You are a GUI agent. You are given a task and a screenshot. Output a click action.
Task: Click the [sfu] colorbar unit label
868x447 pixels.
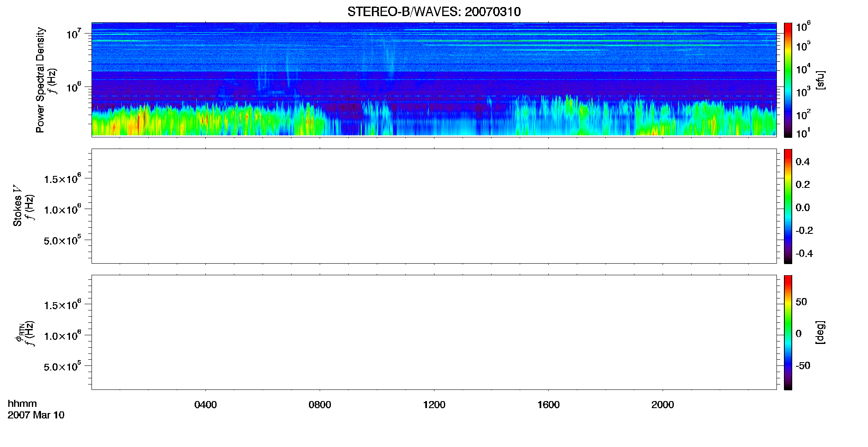click(820, 80)
